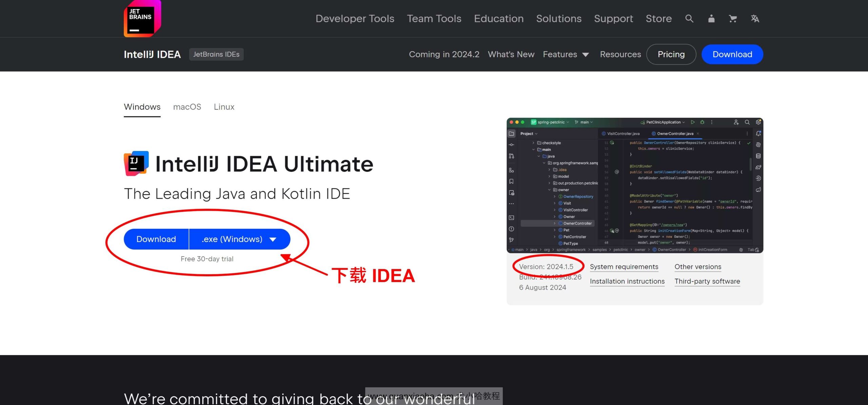This screenshot has width=868, height=405.
Task: Click the JetBrains logo
Action: click(x=142, y=18)
